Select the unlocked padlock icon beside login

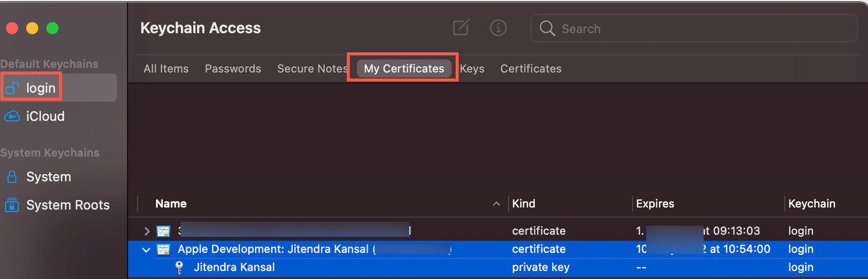[x=13, y=89]
